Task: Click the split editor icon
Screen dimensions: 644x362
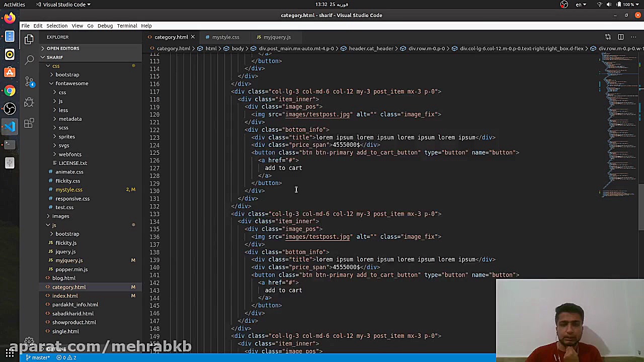Action: pyautogui.click(x=620, y=37)
